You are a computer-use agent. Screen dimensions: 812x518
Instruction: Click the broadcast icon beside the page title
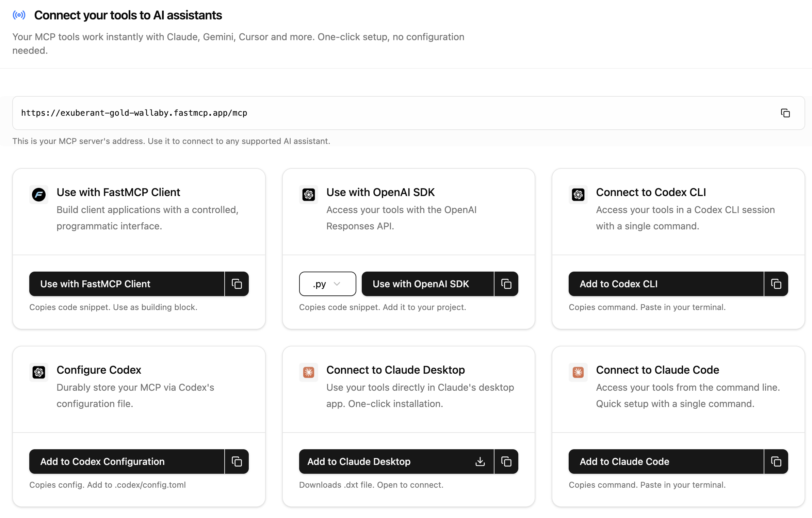click(x=19, y=15)
